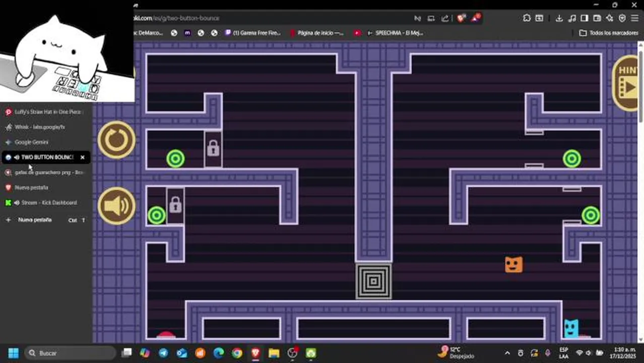
Task: Open the weather widget showing 12°C Despejado
Action: 456,352
